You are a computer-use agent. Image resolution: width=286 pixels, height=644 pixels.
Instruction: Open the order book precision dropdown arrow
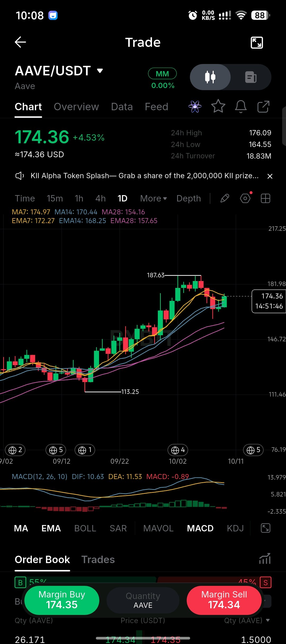pos(268,620)
